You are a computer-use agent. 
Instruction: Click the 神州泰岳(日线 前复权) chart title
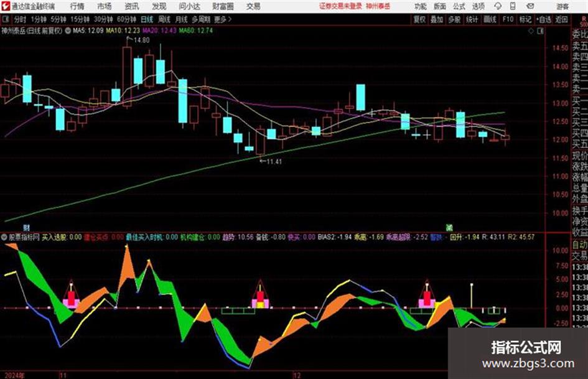tap(32, 30)
